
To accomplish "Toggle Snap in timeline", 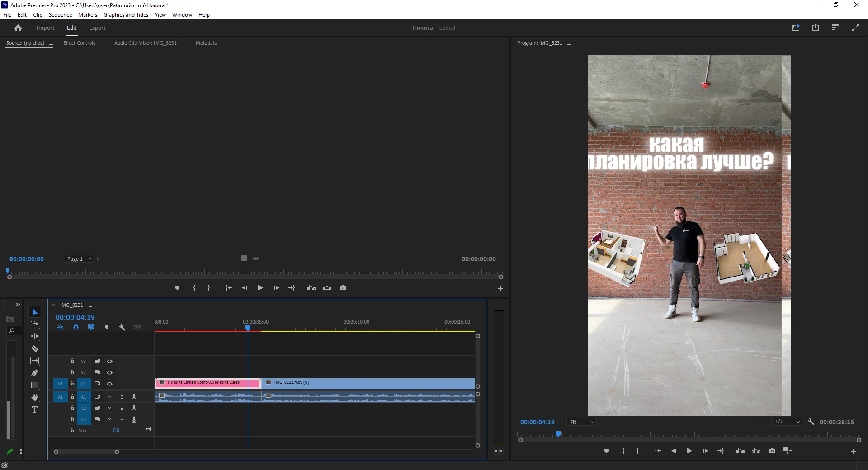I will tap(76, 327).
